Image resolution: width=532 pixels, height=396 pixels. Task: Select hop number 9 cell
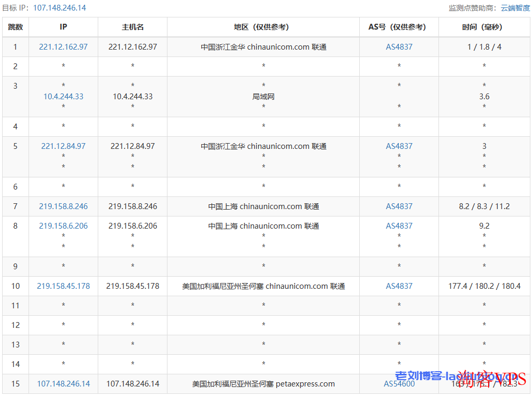click(15, 266)
